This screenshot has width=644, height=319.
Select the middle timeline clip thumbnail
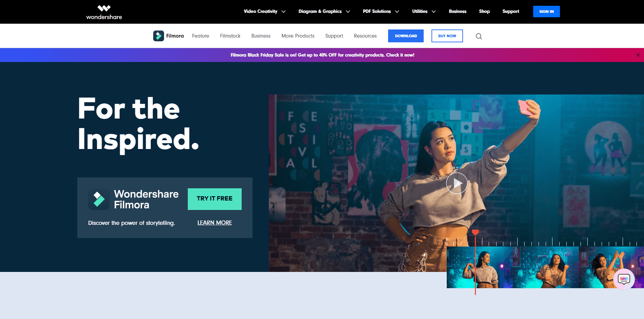546,267
